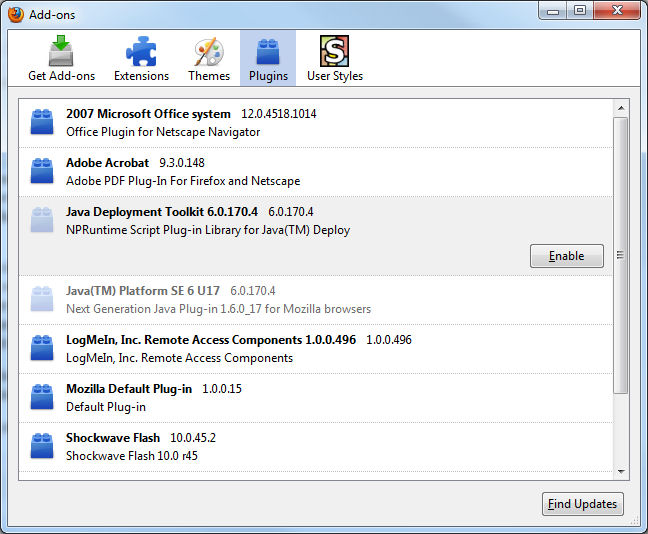Select the Shockwave Flash title
Screen dimensions: 648x534
click(113, 438)
